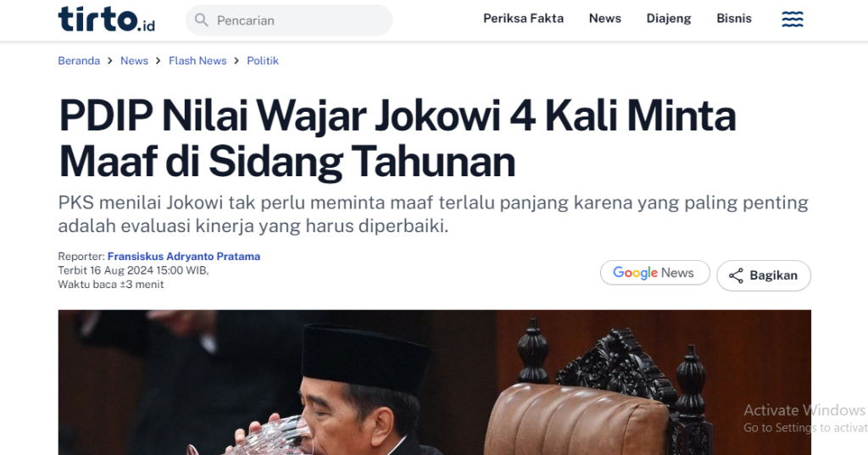
Task: Open the wavy hamburger menu icon
Action: coord(793,19)
